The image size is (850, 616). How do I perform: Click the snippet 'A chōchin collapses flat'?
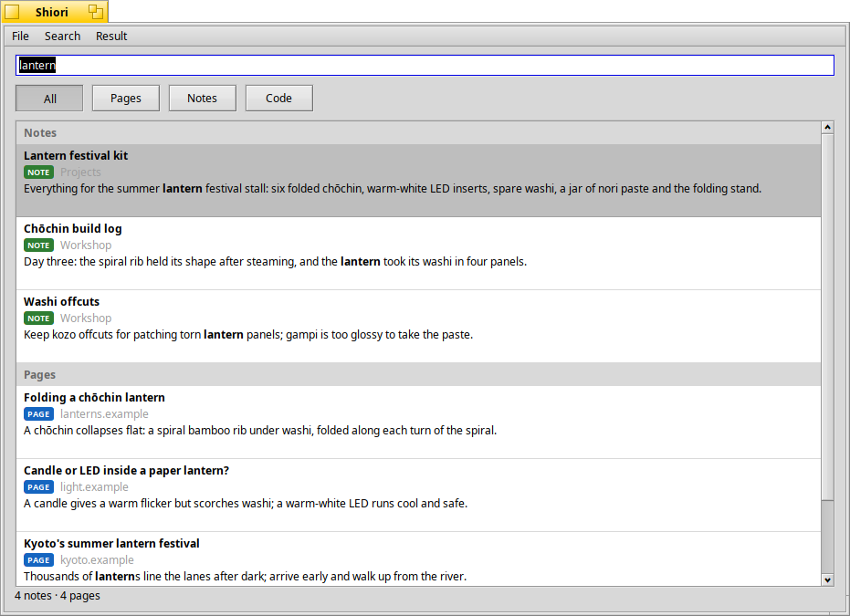pyautogui.click(x=260, y=431)
